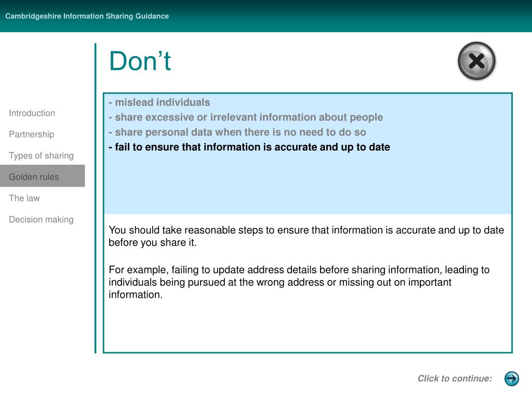
Task: Click the Cambridgeshire Information Sharing Guidance title
Action: (87, 16)
